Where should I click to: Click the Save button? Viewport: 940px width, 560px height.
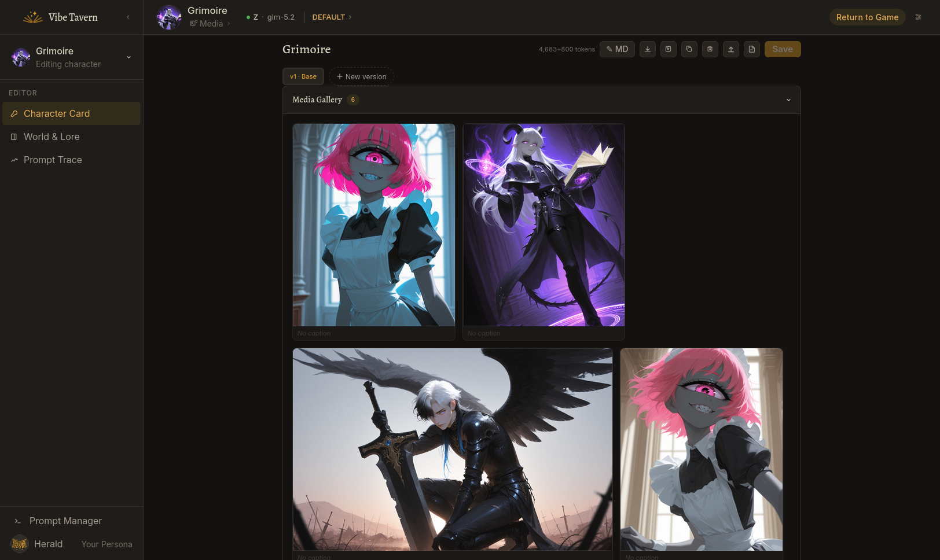pyautogui.click(x=783, y=49)
